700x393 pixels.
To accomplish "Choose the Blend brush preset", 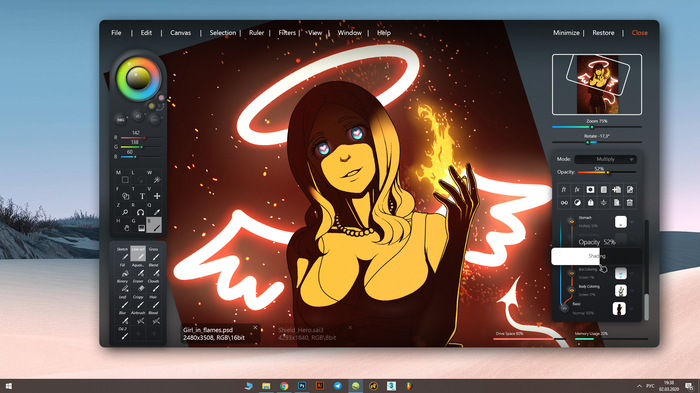I will [x=154, y=270].
